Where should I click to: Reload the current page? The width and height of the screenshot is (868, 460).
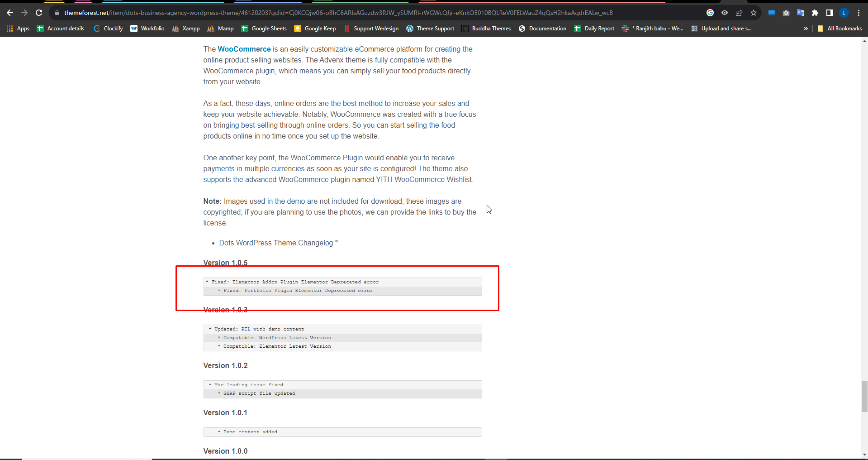click(39, 13)
